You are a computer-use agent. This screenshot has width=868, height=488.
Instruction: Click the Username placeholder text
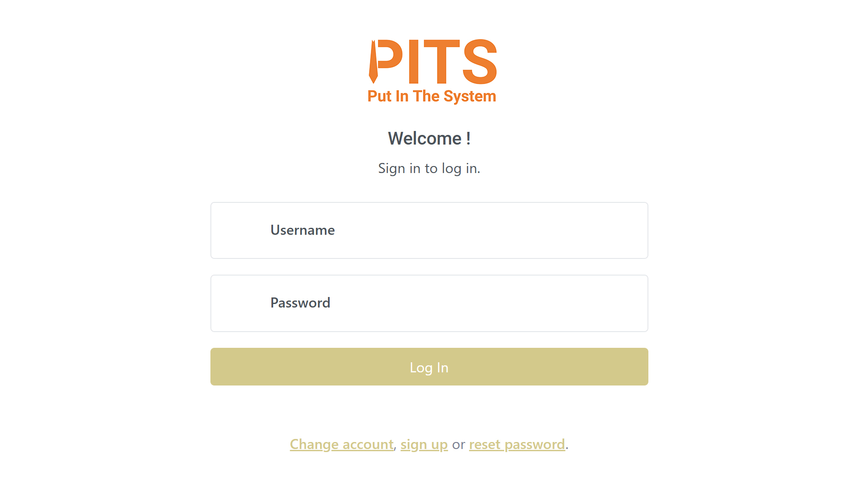coord(302,230)
